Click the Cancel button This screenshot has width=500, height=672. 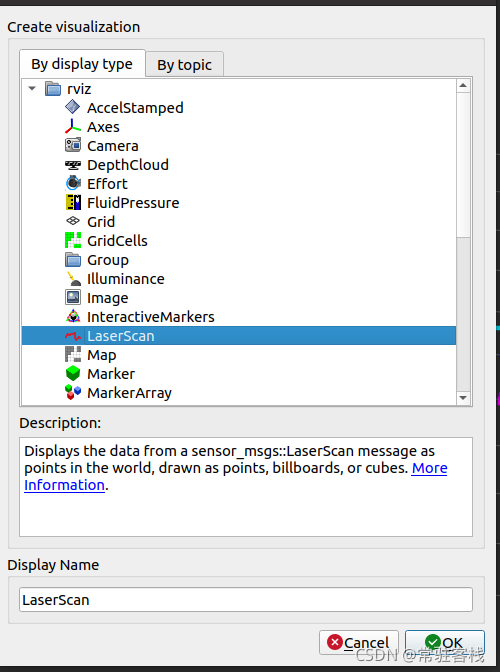pyautogui.click(x=359, y=642)
